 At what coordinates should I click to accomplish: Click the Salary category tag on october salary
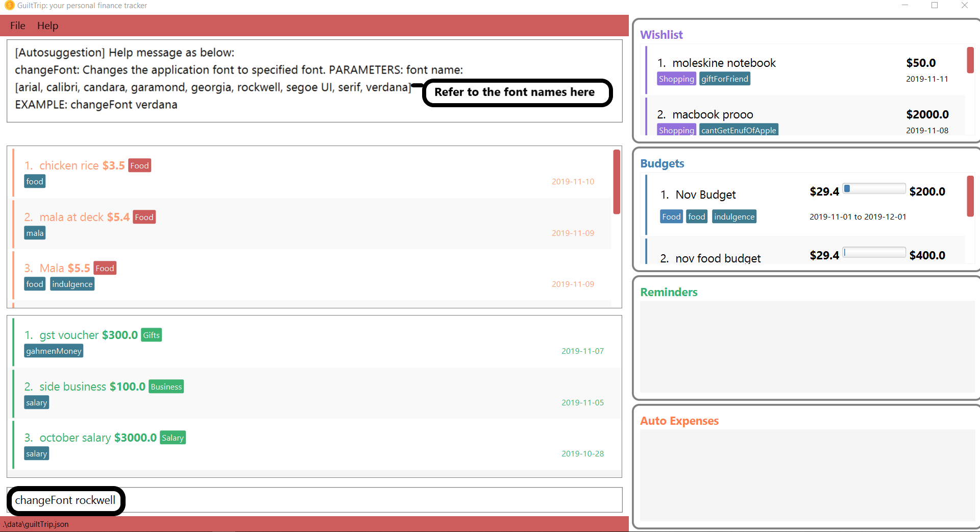click(173, 438)
